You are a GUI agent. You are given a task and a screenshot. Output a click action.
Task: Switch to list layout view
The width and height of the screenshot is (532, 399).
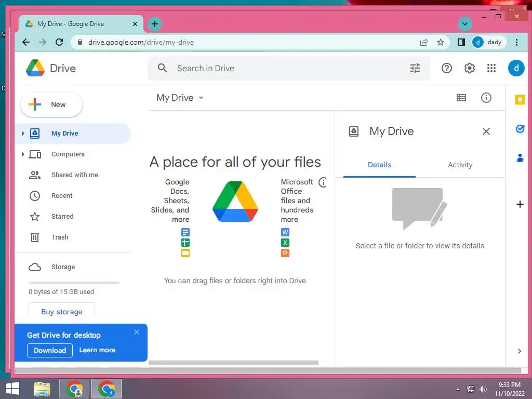click(461, 98)
